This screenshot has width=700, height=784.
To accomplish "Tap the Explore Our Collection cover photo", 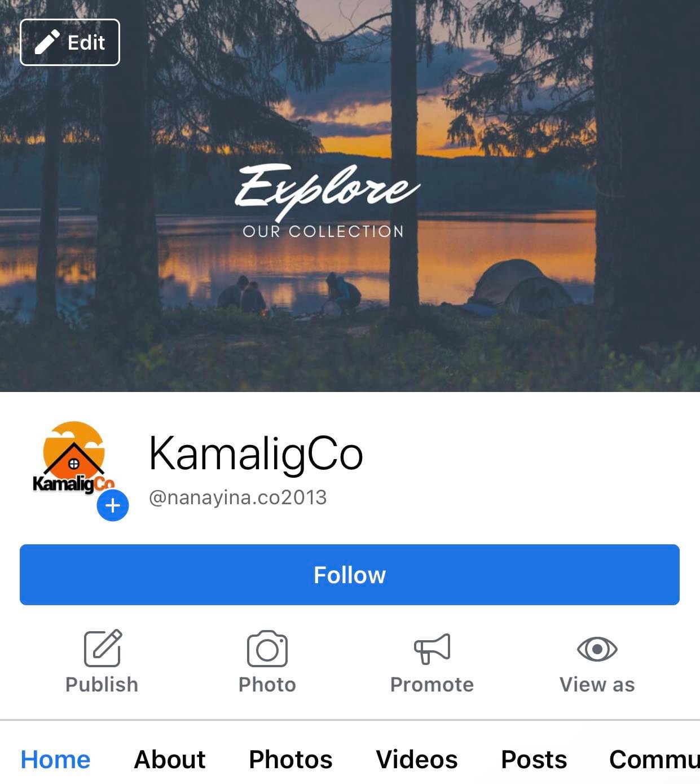I will click(350, 196).
